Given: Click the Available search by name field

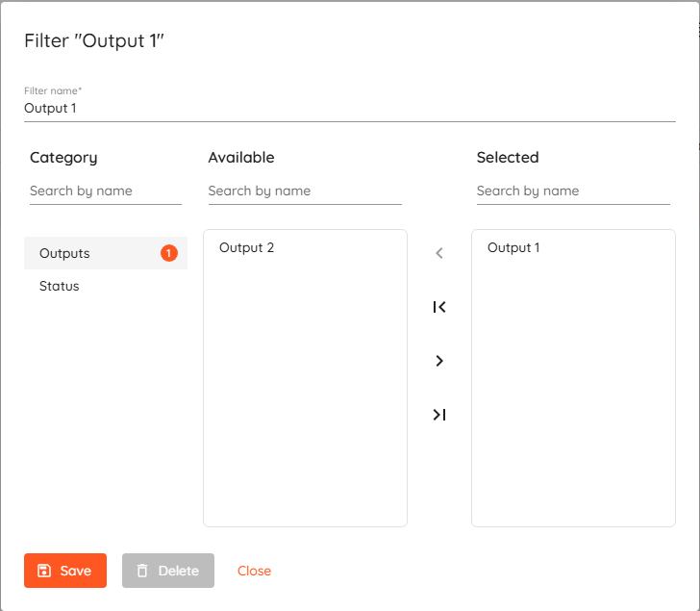Looking at the screenshot, I should [x=304, y=191].
